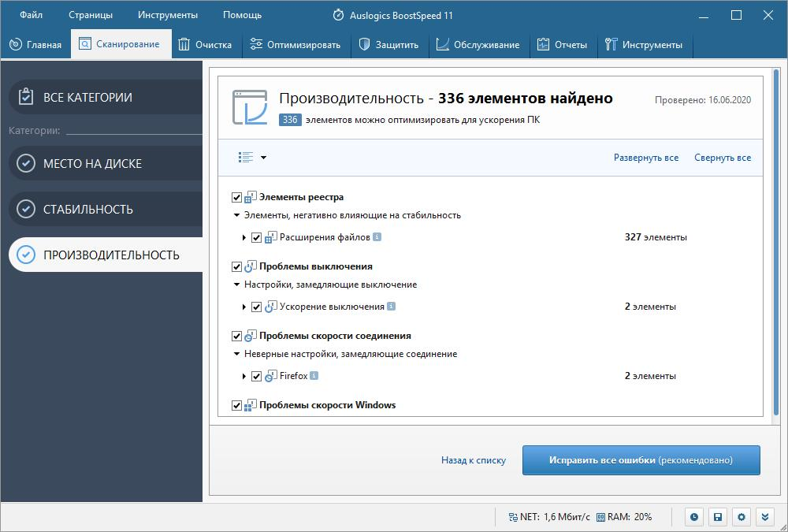Switch to the Защитить tab

click(389, 44)
